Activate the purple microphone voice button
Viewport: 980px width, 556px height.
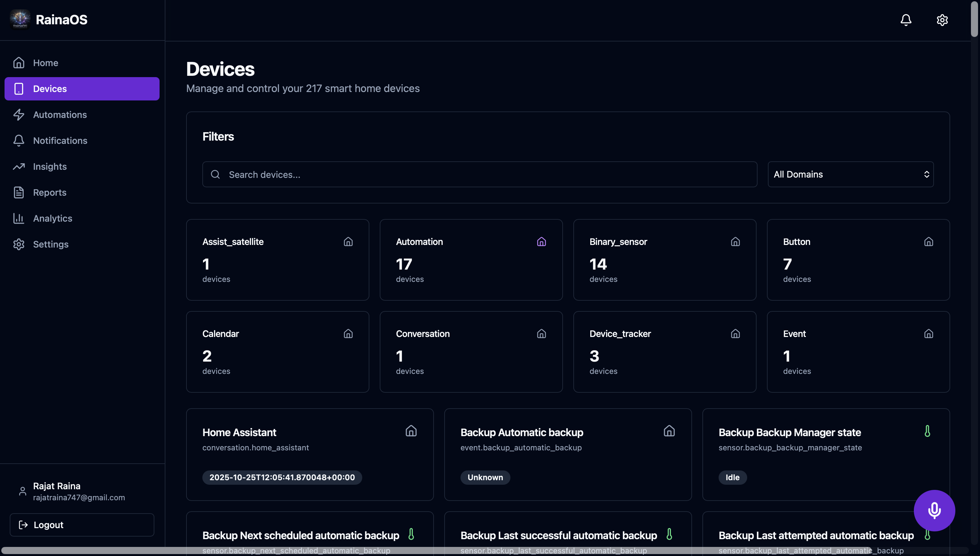934,510
